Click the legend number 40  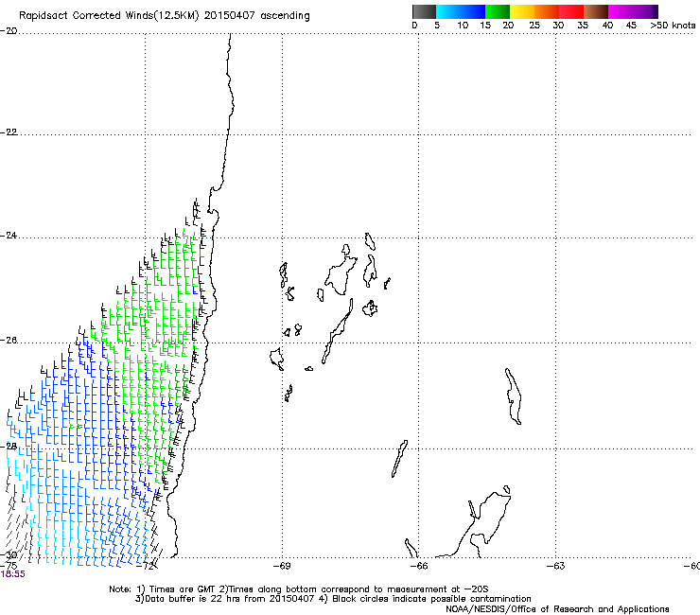click(x=607, y=26)
